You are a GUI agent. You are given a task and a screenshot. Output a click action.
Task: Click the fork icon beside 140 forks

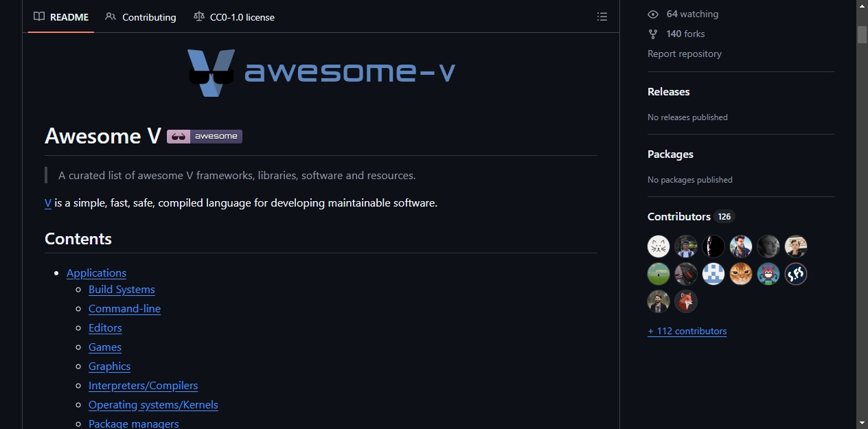[653, 34]
